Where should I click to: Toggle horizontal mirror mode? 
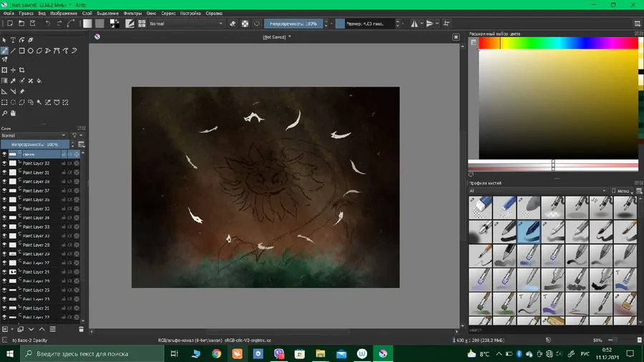pos(414,24)
